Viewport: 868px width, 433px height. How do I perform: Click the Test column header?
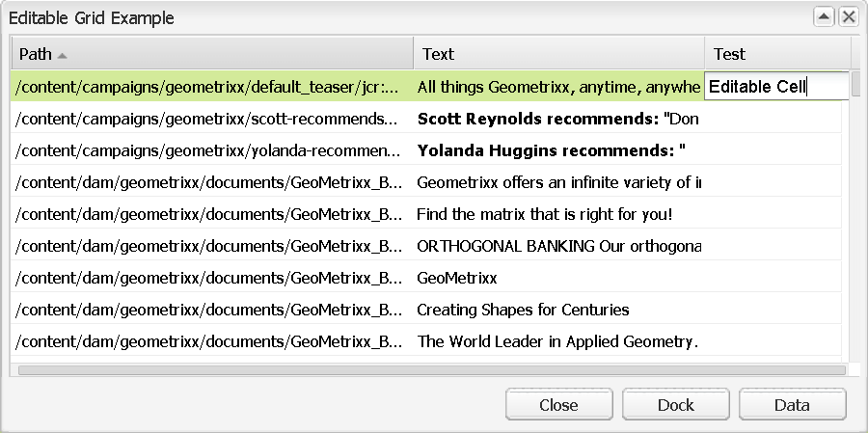[x=776, y=54]
